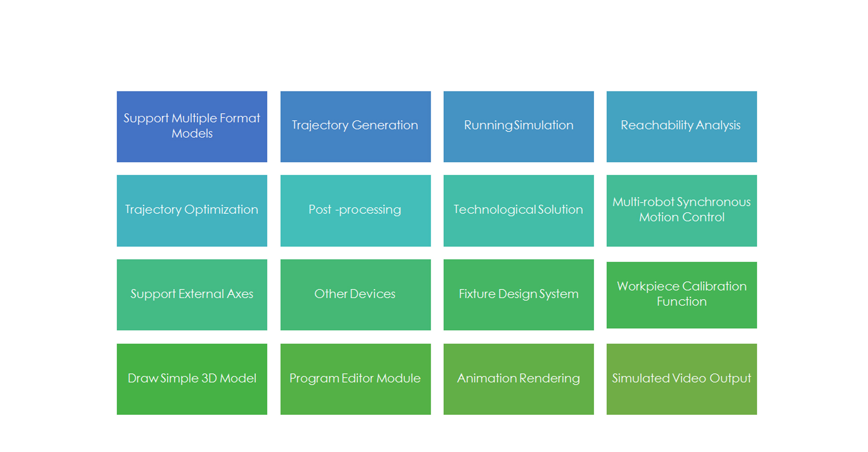Click the Support Multiple Format Models tile
This screenshot has width=868, height=452.
pos(192,127)
